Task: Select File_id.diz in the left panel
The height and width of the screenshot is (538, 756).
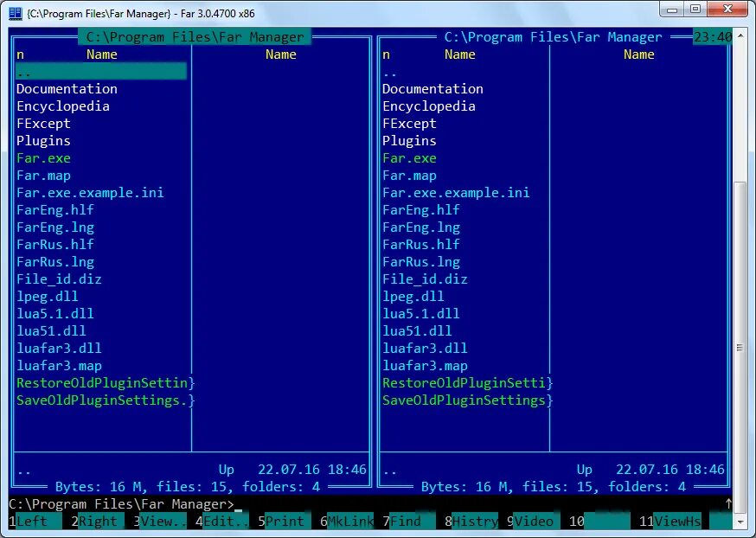Action: 59,279
